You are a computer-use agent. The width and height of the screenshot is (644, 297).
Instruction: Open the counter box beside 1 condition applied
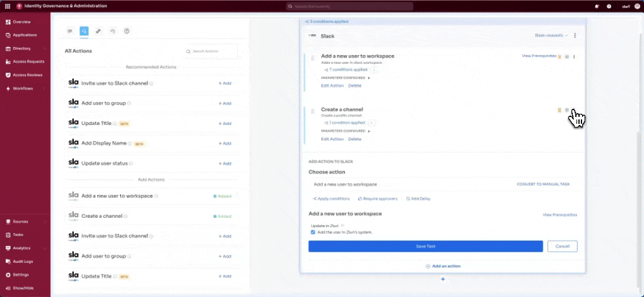tap(372, 123)
